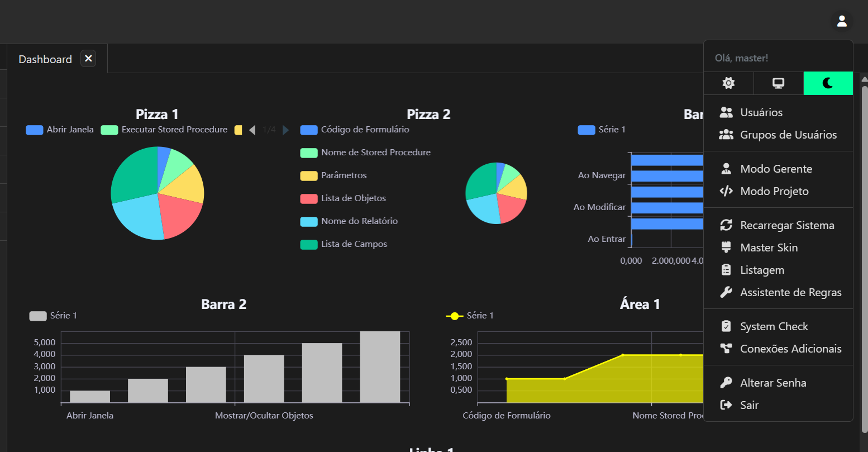Screen dimensions: 868x452
Task: Click the Master Skin brush icon
Action: click(726, 248)
